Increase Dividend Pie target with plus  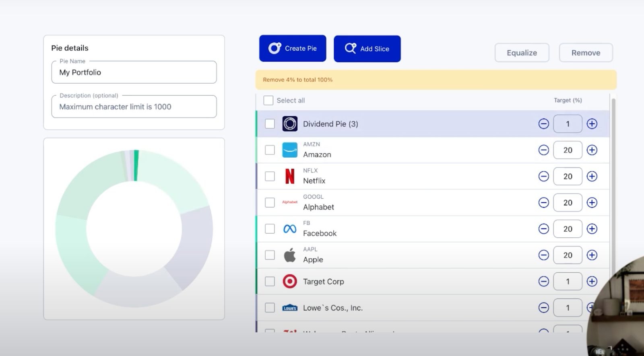(592, 124)
